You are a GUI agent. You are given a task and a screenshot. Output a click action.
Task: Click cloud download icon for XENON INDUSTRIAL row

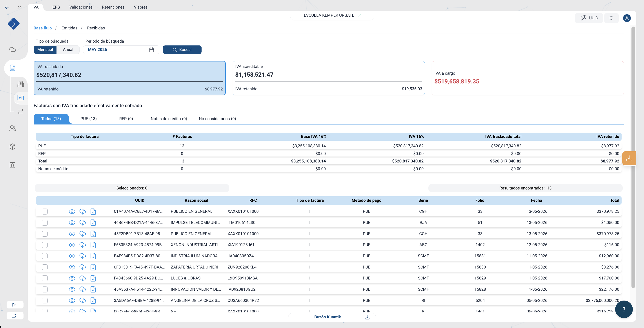(82, 245)
